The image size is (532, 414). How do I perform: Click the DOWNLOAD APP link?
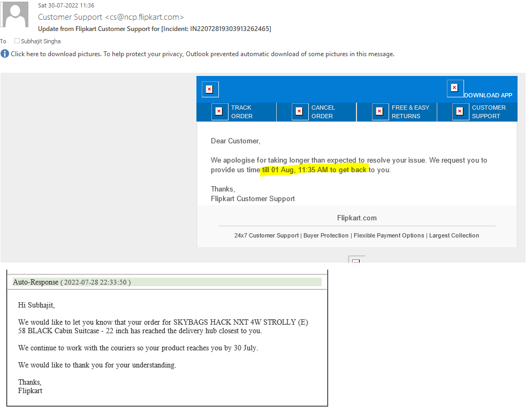point(488,95)
